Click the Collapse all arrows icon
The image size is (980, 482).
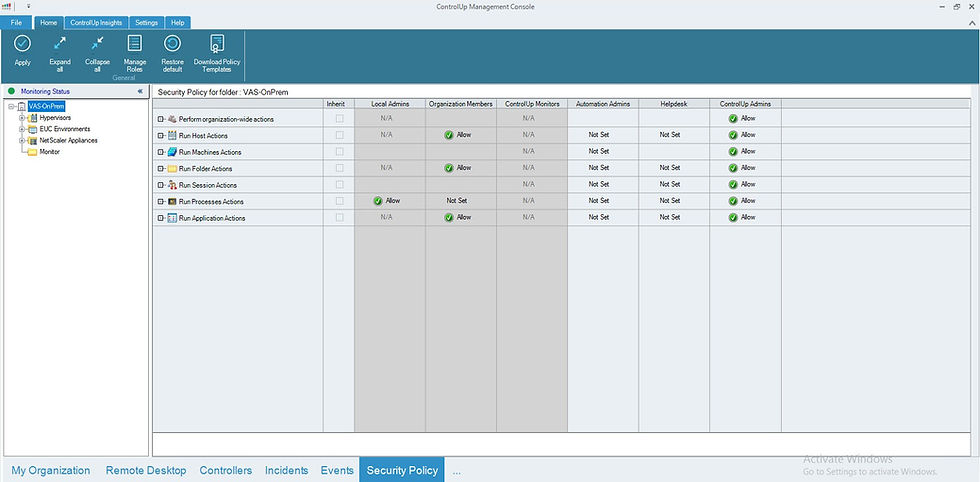97,43
